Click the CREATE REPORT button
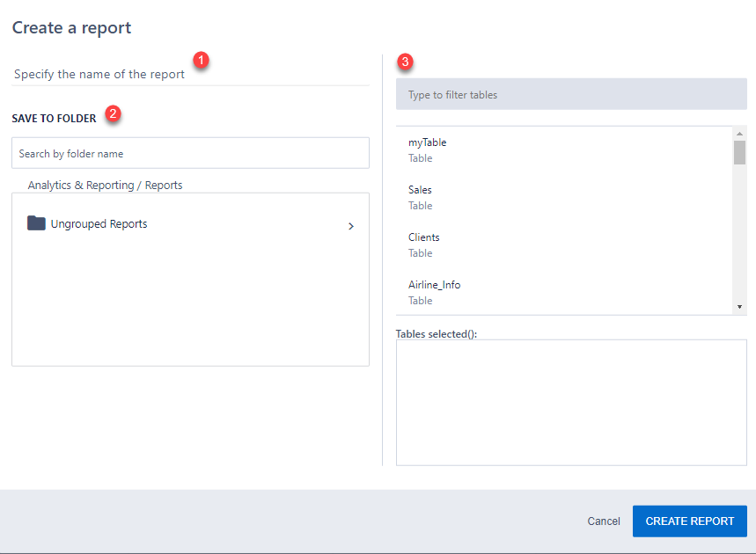756x554 pixels. point(689,521)
